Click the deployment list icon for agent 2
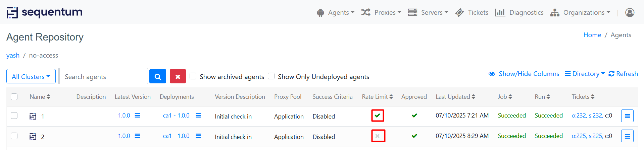 (198, 136)
